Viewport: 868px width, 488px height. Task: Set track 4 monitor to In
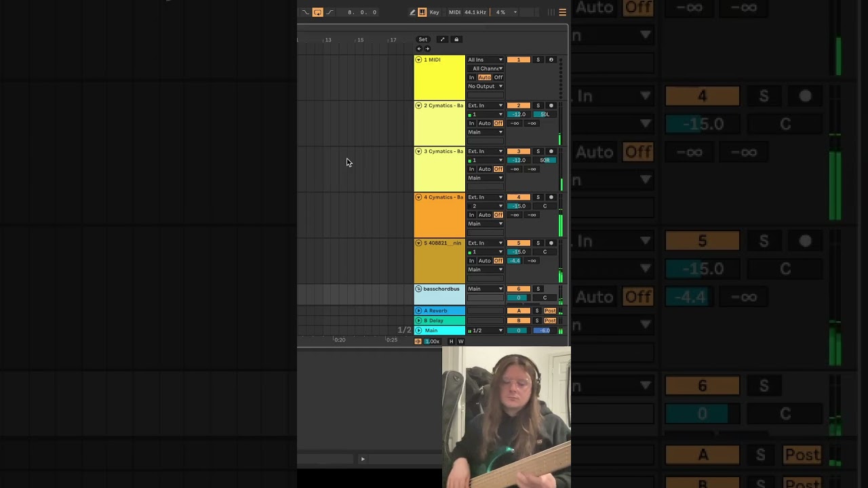tap(472, 215)
